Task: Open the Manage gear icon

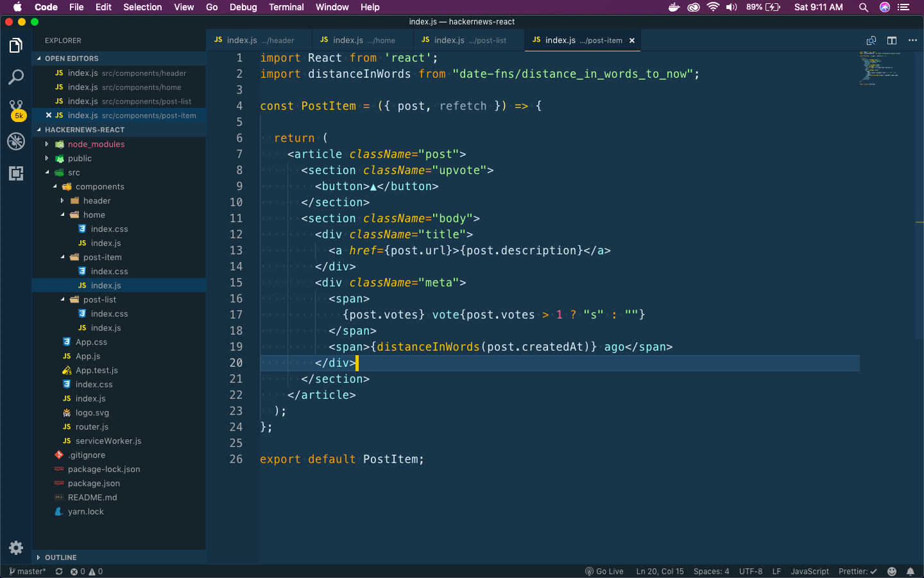Action: point(16,548)
